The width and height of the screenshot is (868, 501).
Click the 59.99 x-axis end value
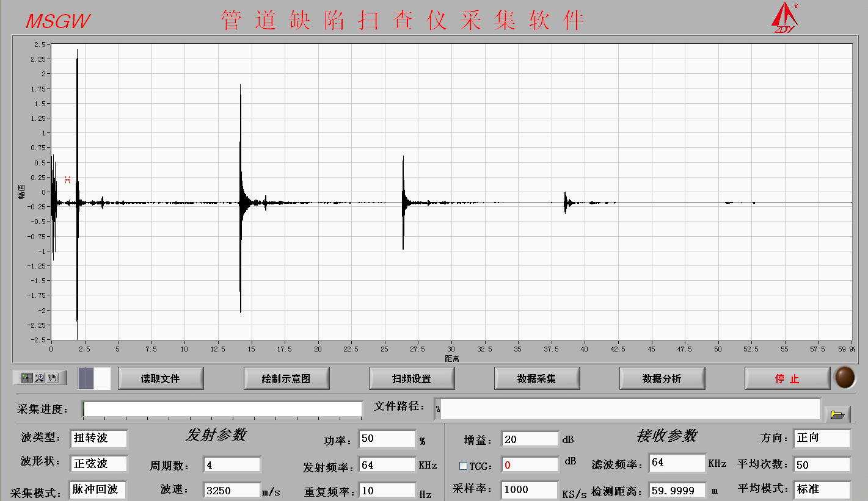point(846,349)
